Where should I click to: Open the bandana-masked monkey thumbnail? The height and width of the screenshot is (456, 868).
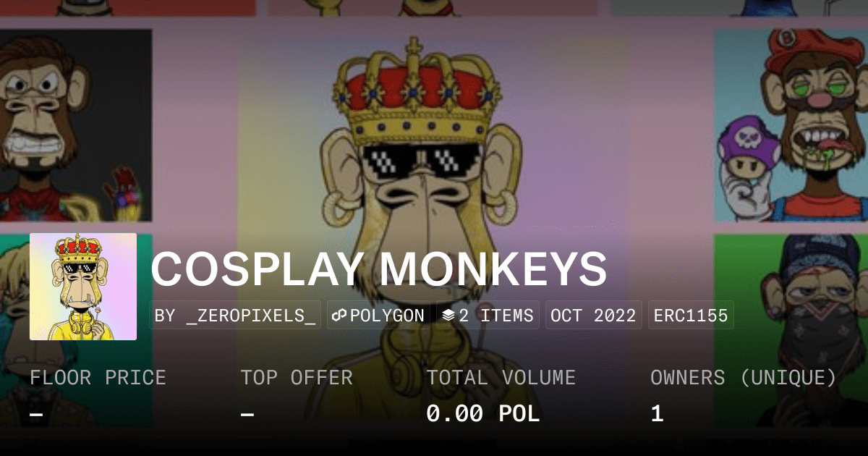791,329
